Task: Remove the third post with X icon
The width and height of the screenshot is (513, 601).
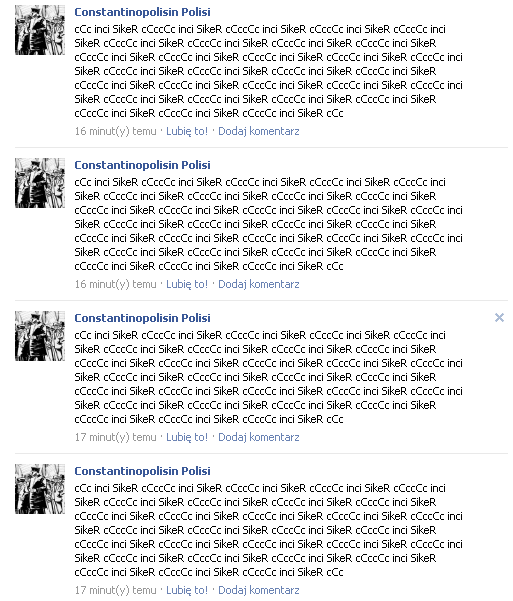Action: point(499,317)
